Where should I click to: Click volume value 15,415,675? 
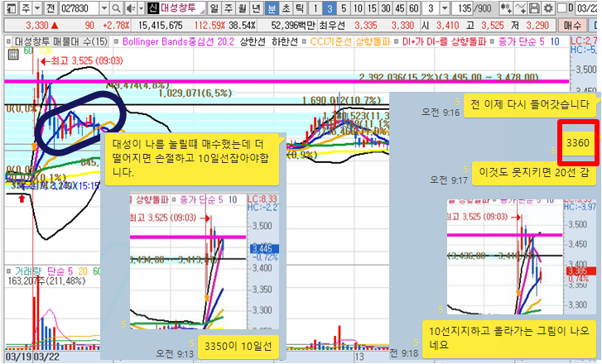[161, 26]
